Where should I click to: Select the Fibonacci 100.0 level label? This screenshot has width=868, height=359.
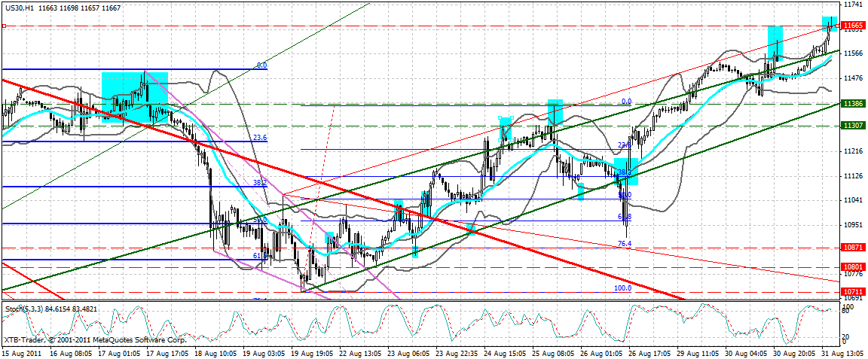(x=623, y=288)
